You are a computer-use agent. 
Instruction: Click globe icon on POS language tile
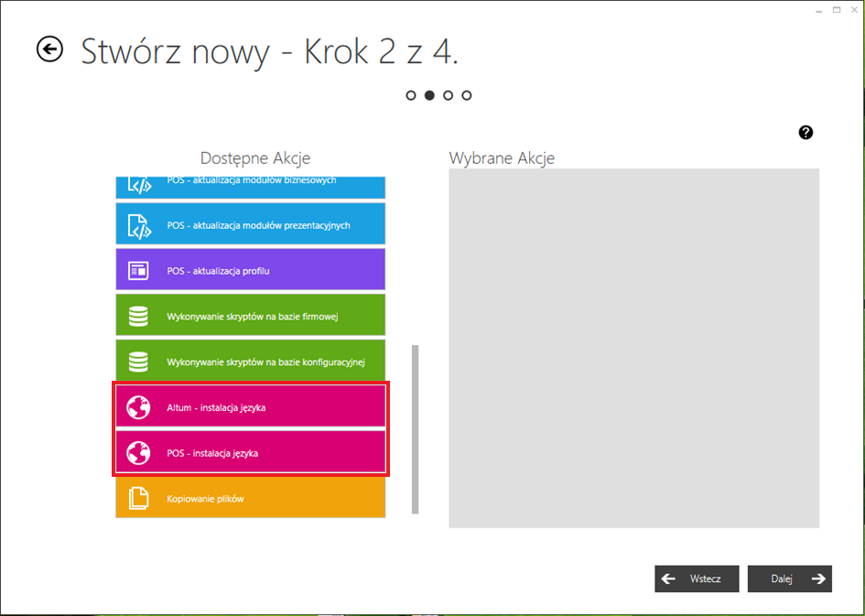pos(138,453)
